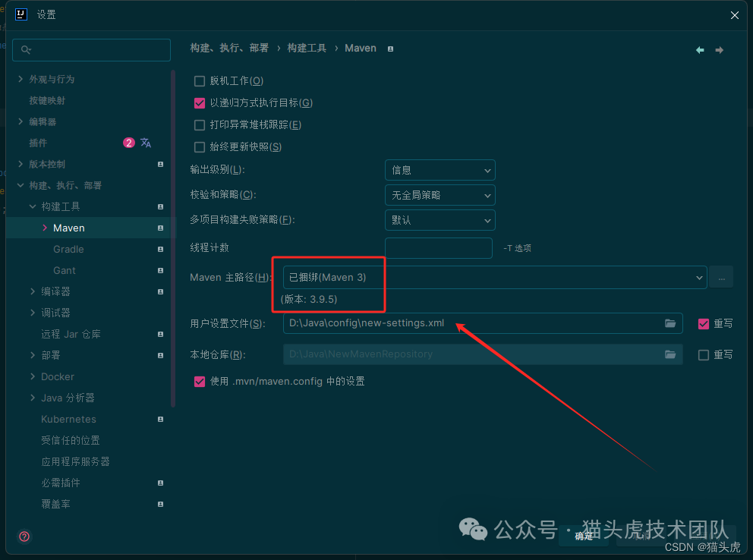Toggle 以递归方式执行目标 checkbox
753x560 pixels.
(200, 102)
